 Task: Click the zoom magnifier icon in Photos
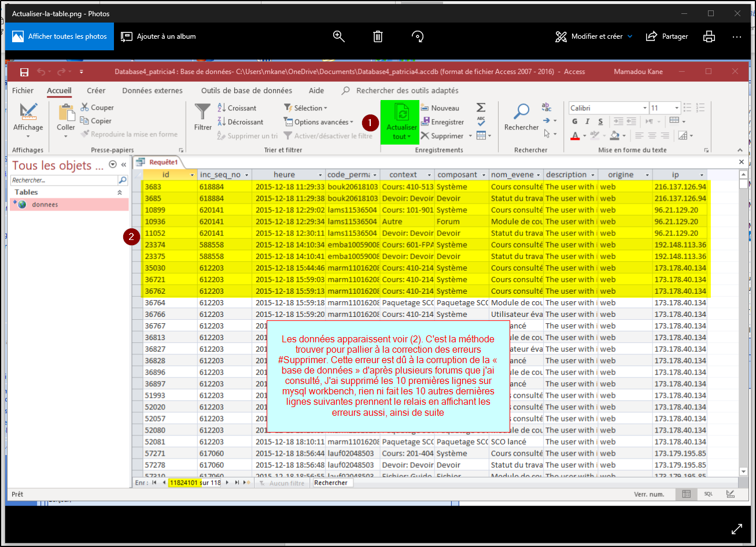pyautogui.click(x=339, y=36)
